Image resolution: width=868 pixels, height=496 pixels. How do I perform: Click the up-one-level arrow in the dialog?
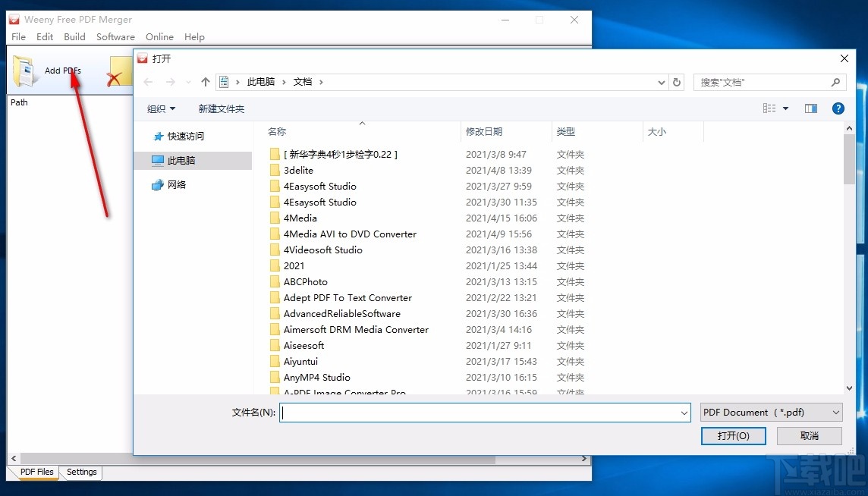click(x=205, y=82)
